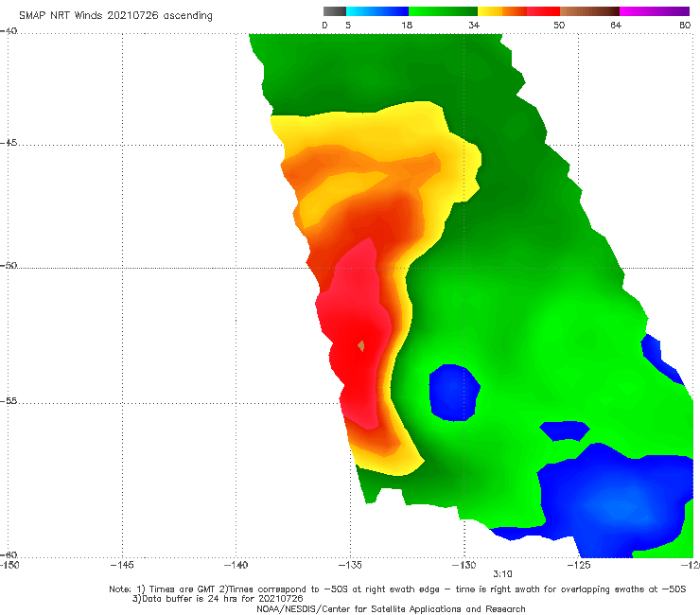Select the gray segment of the wind colorbar

335,11
